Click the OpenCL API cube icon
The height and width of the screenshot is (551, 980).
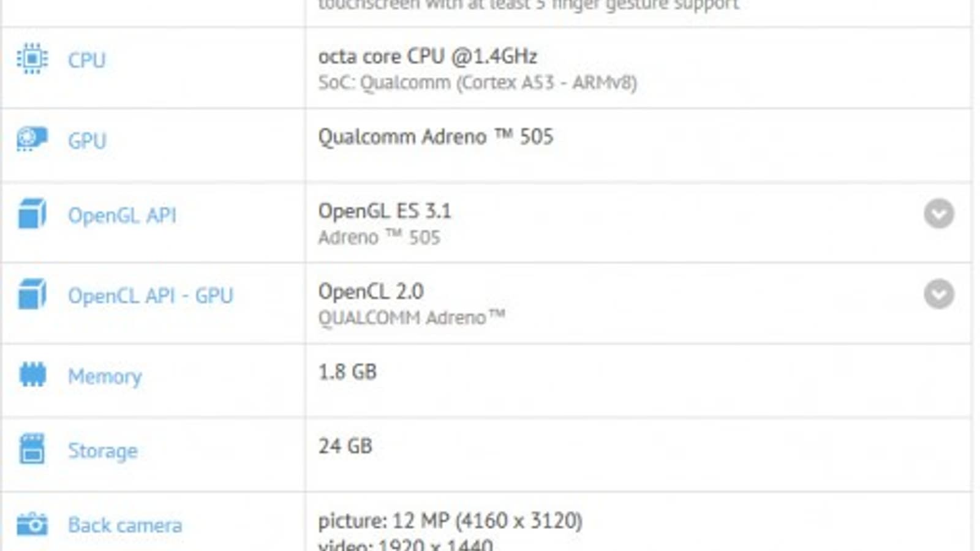coord(32,294)
